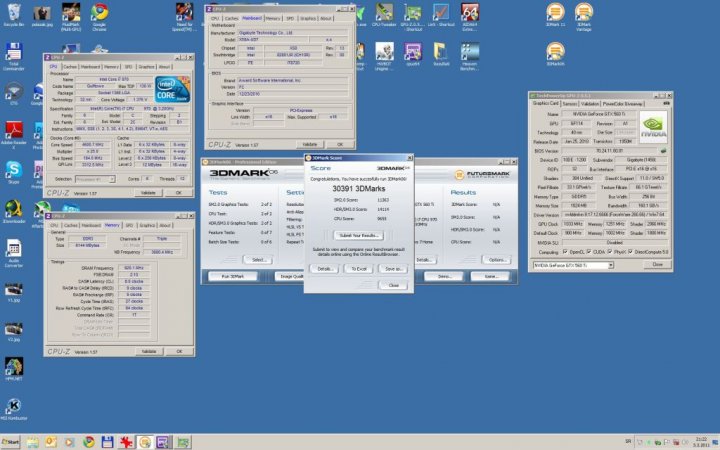The width and height of the screenshot is (720, 450).
Task: Open FluidMark desktop shortcut
Action: (x=71, y=17)
